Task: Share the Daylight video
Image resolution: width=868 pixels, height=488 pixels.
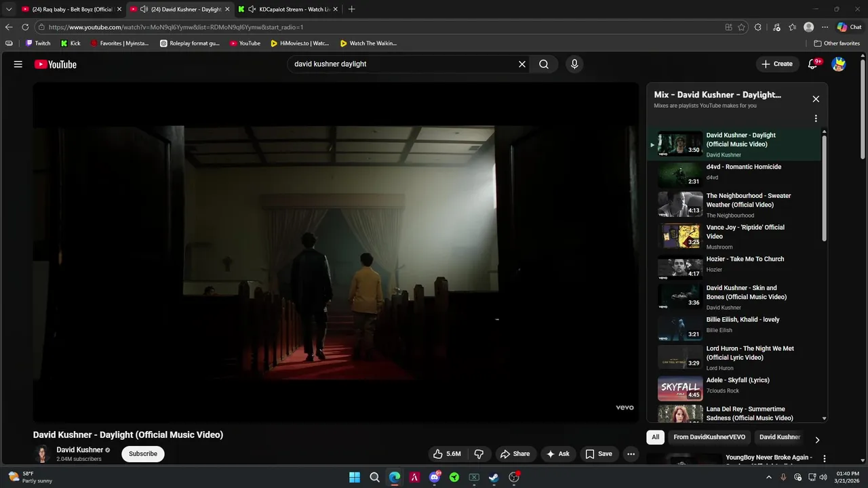Action: tap(515, 454)
